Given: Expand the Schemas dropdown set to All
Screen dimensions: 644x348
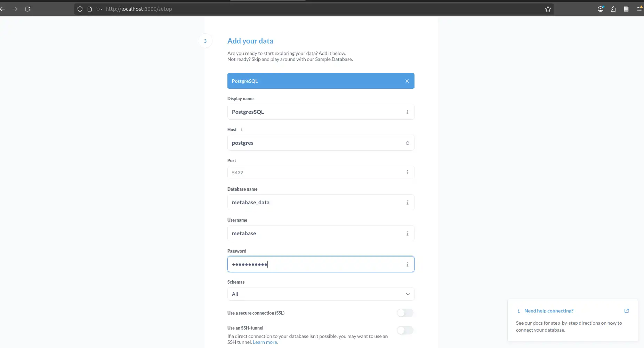Looking at the screenshot, I should pyautogui.click(x=321, y=294).
